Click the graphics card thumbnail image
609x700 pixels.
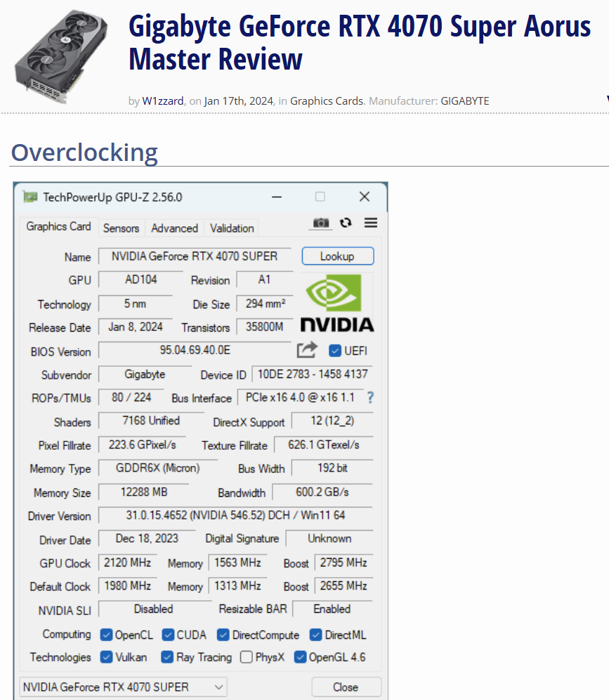point(61,56)
